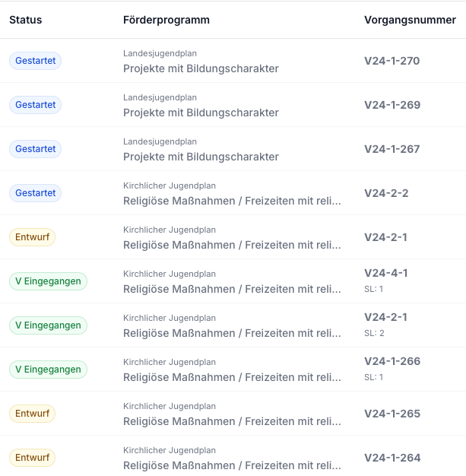This screenshot has width=466, height=476.
Task: Click the Gestartet status of row V24-2-2
Action: pos(35,193)
